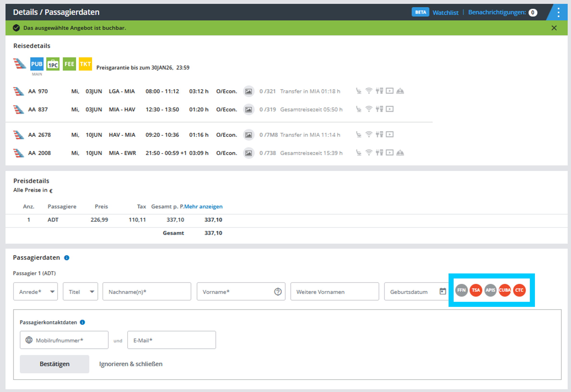Click the help icon in the Vorname field
The height and width of the screenshot is (392, 571).
[x=278, y=292]
